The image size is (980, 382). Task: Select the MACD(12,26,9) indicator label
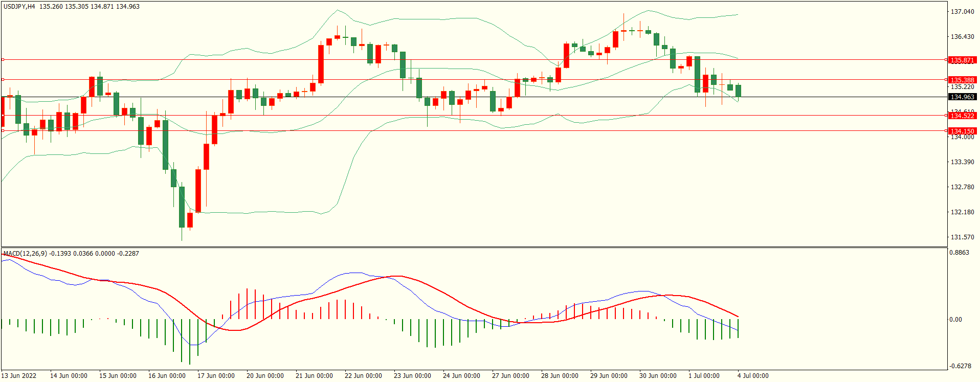click(x=25, y=254)
